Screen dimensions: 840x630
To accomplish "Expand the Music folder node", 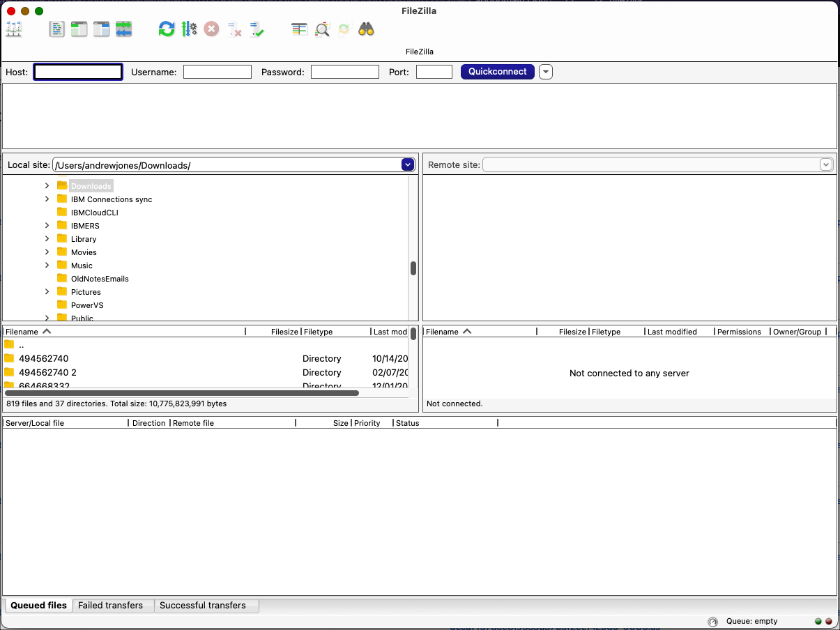I will tap(47, 266).
